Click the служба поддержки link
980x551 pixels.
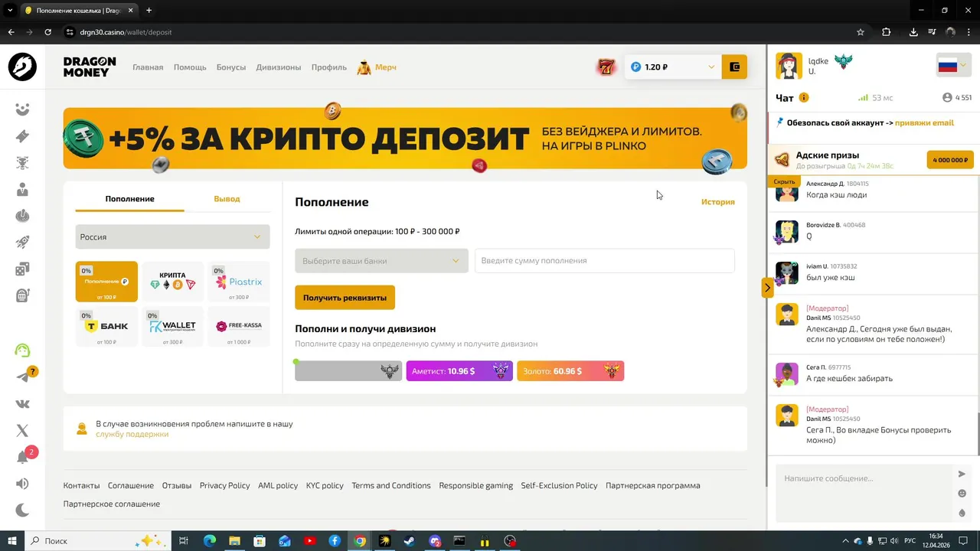132,434
